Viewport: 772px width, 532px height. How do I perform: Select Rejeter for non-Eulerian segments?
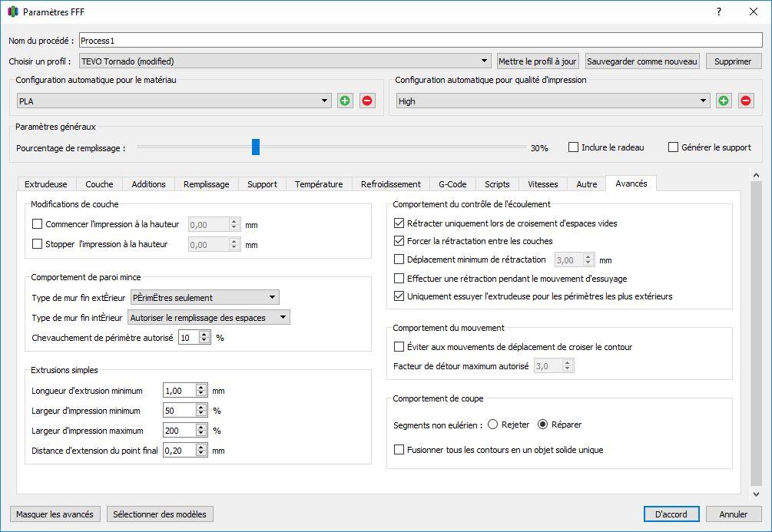(493, 425)
